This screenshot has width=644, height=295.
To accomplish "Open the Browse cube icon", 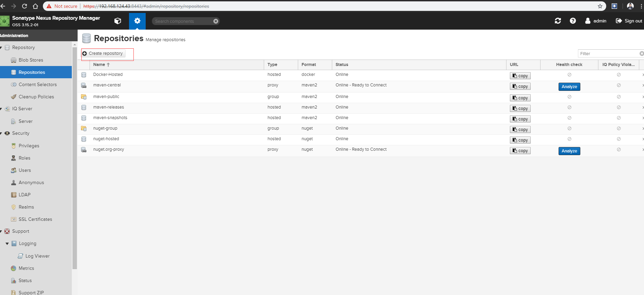I will (117, 21).
